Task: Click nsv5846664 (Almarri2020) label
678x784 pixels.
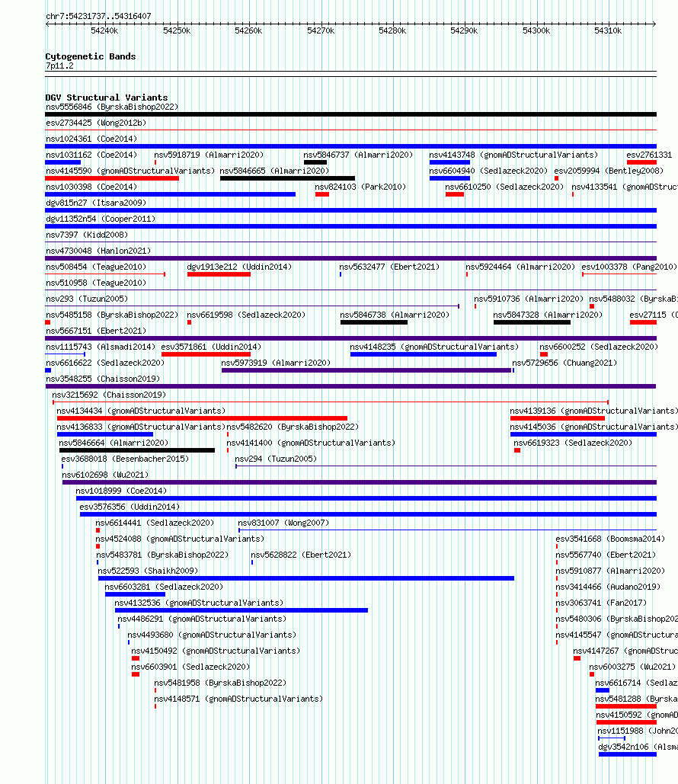Action: click(114, 443)
